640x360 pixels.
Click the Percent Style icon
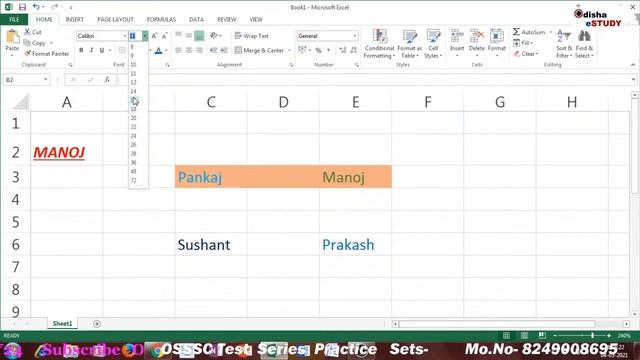pyautogui.click(x=318, y=50)
